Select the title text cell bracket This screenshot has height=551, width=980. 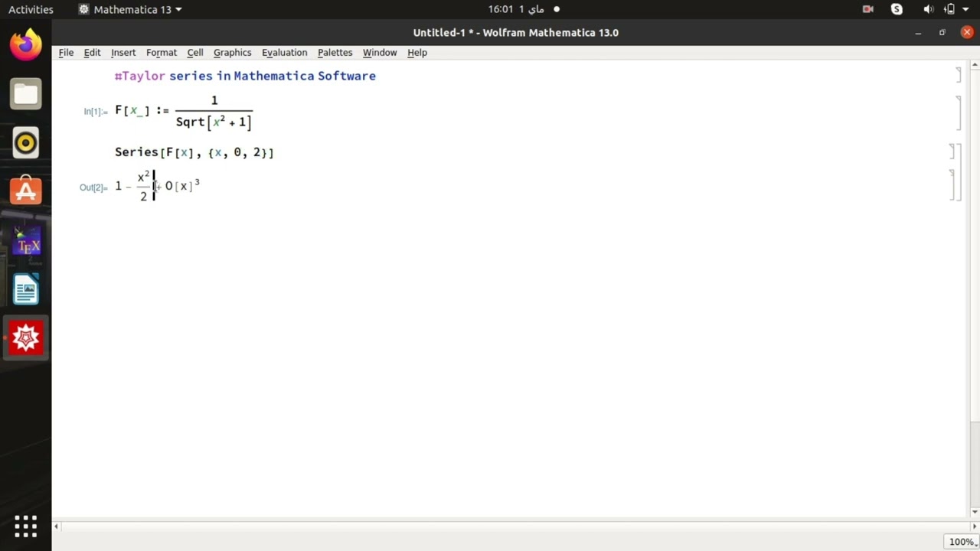(959, 75)
